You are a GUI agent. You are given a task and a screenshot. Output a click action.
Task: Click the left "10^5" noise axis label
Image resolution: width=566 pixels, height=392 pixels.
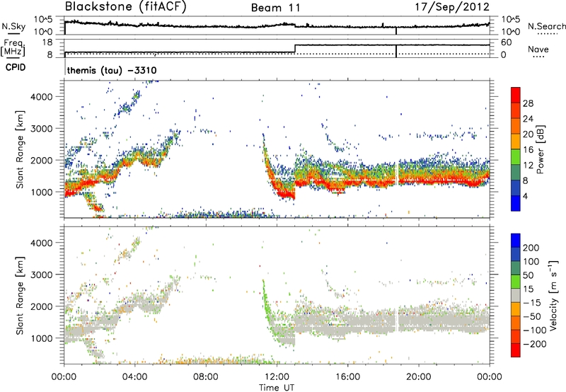44,20
